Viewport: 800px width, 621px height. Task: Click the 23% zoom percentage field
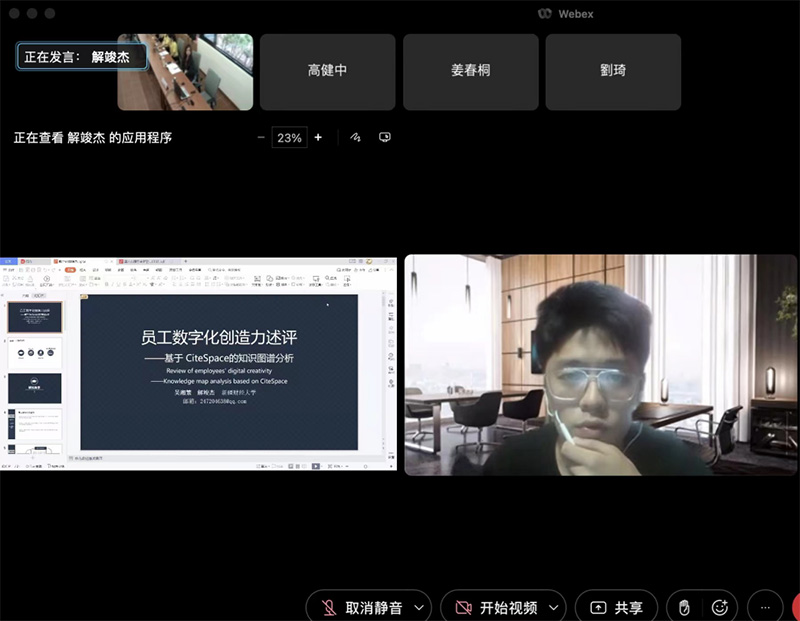[289, 138]
